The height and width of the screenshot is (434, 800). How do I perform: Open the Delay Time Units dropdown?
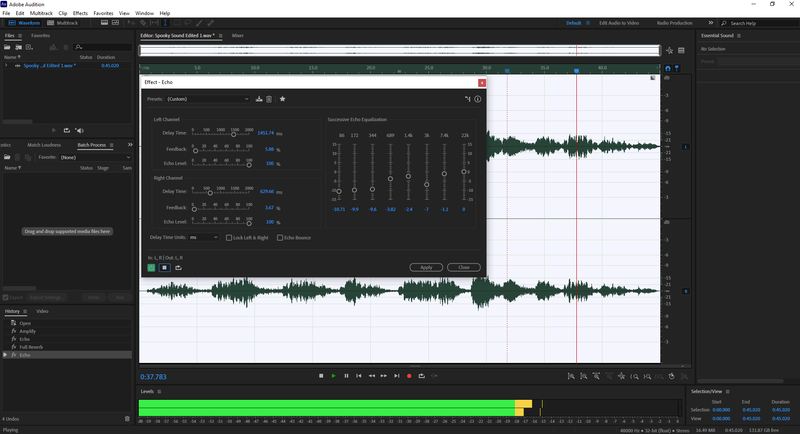tap(204, 237)
